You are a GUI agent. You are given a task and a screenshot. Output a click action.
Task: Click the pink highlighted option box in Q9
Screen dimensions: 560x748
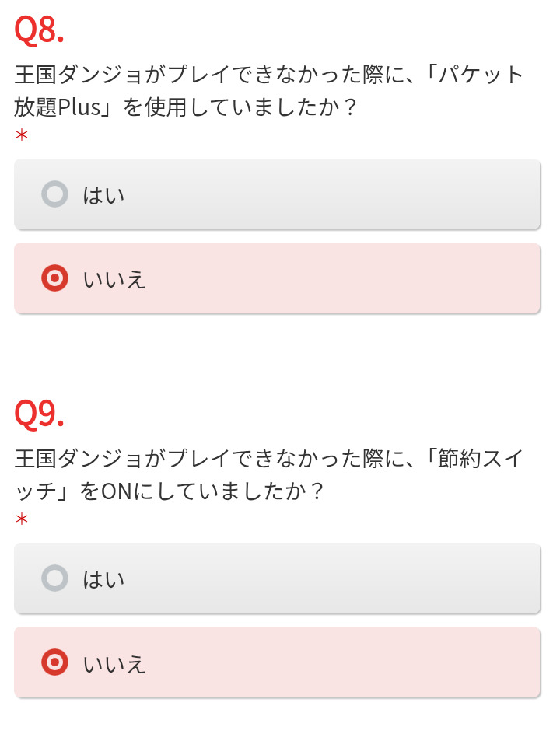pyautogui.click(x=311, y=662)
